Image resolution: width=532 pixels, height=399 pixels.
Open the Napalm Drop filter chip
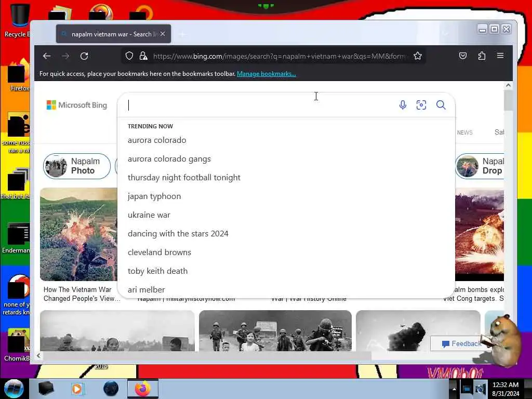point(480,166)
